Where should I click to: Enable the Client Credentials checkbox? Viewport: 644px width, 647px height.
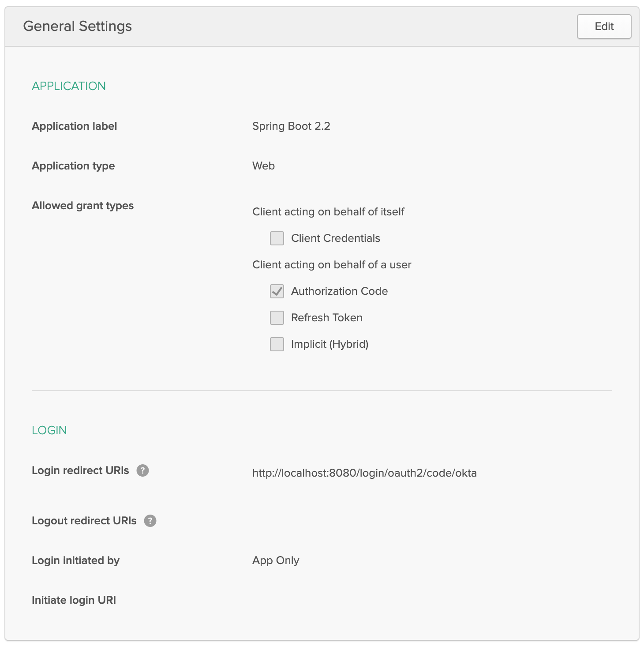[x=277, y=238]
